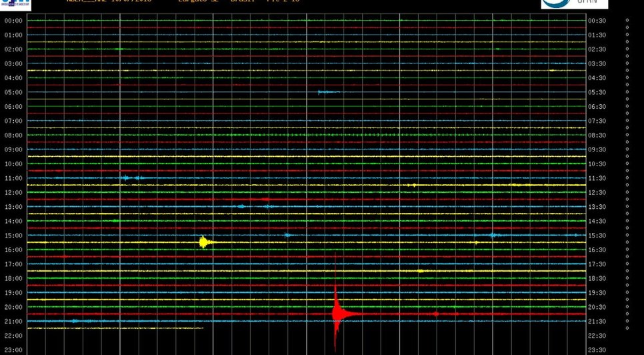
Task: Click the 04:30 label
Action: click(x=597, y=78)
